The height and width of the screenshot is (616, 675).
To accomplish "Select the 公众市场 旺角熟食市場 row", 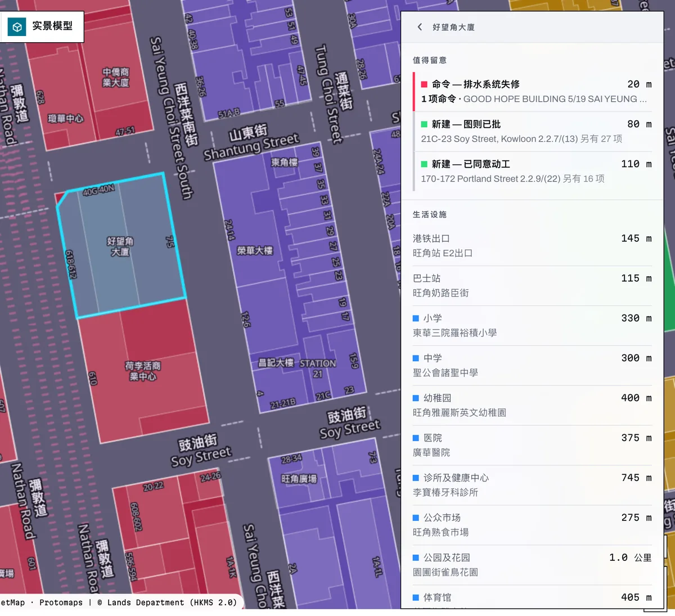I will (x=532, y=525).
